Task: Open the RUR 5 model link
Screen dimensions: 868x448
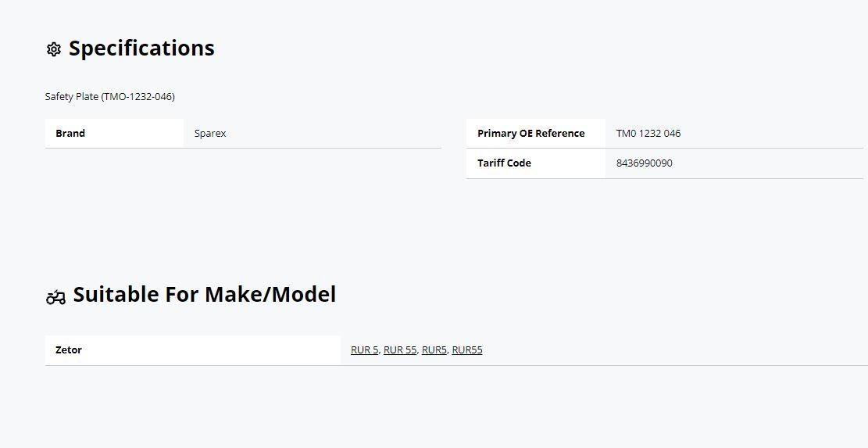Action: [365, 350]
